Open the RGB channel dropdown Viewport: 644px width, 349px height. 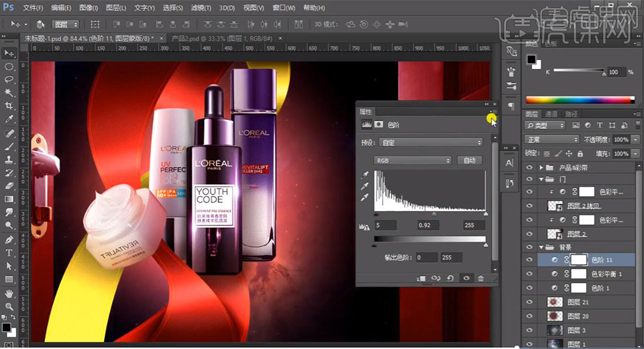click(412, 160)
